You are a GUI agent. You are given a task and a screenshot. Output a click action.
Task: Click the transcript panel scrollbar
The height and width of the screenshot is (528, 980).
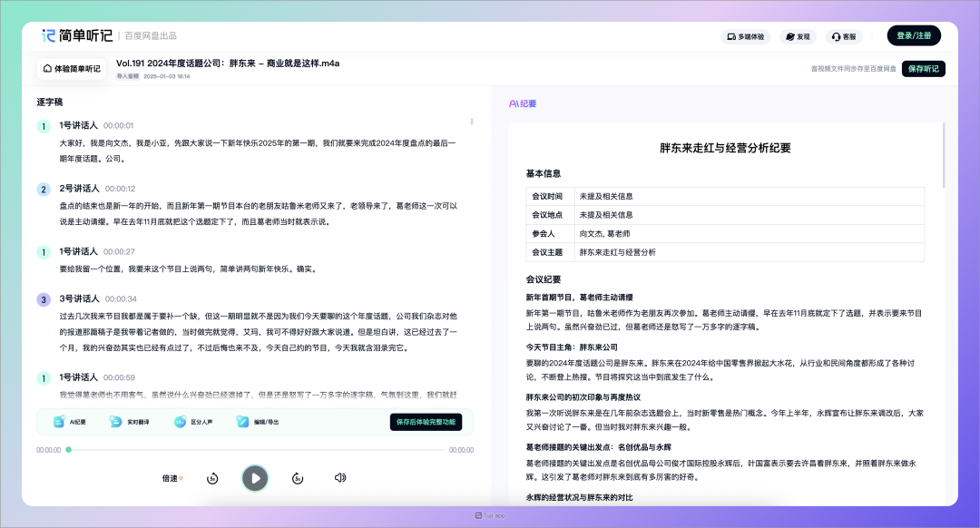pyautogui.click(x=472, y=121)
